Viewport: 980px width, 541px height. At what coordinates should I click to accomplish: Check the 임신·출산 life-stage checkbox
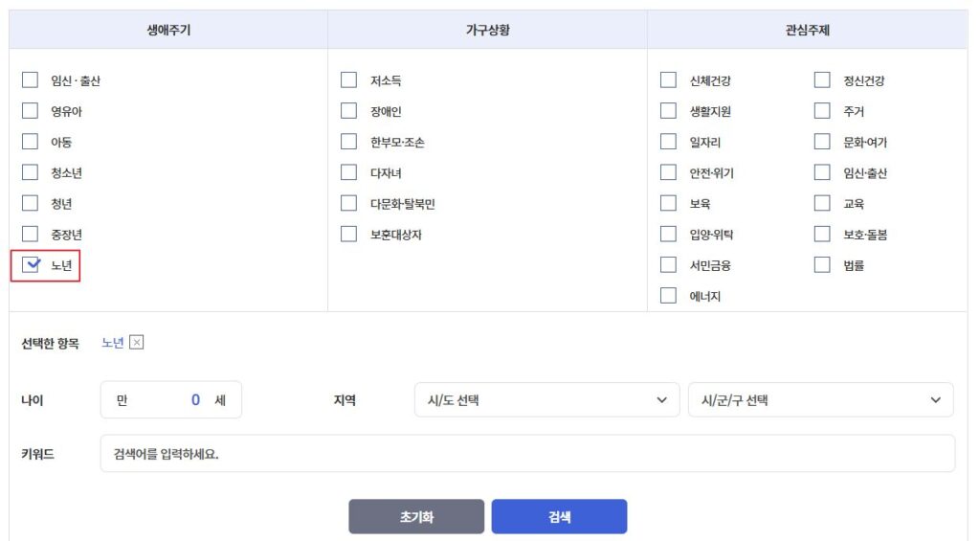[31, 80]
